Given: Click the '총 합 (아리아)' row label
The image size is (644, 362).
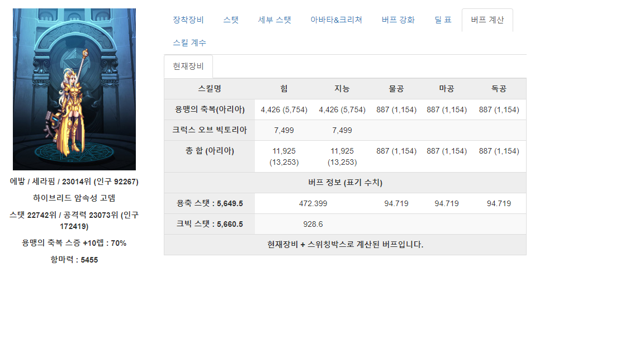Looking at the screenshot, I should [x=210, y=151].
